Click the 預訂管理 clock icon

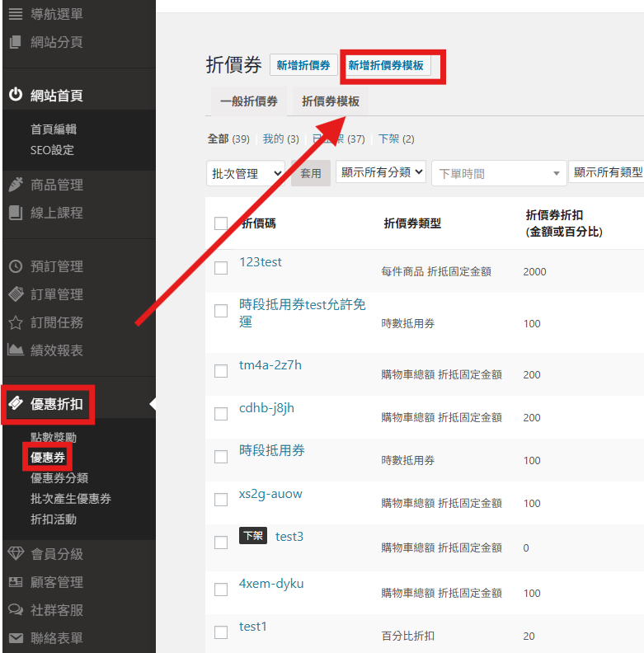(15, 266)
